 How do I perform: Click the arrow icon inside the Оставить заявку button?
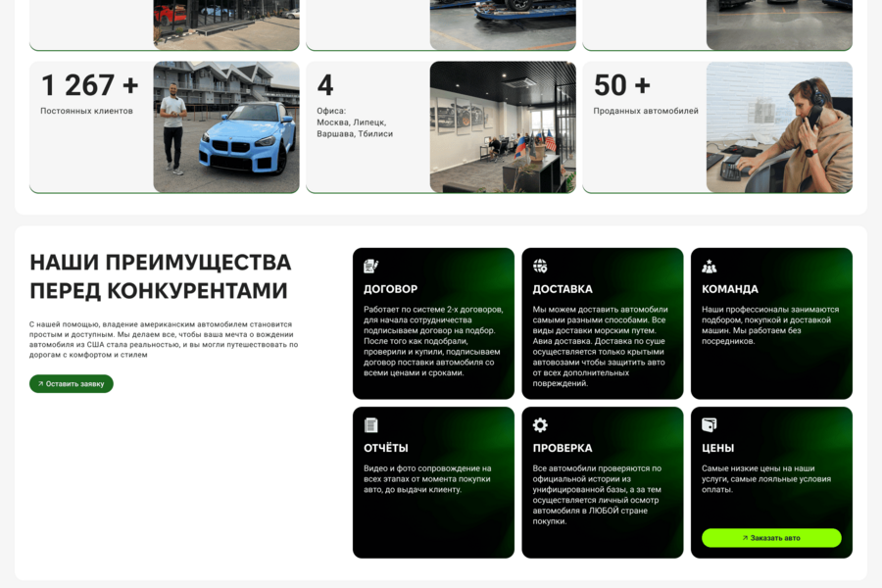tap(39, 383)
